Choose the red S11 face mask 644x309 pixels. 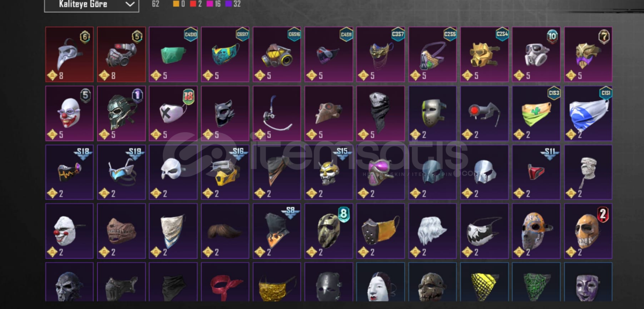536,172
